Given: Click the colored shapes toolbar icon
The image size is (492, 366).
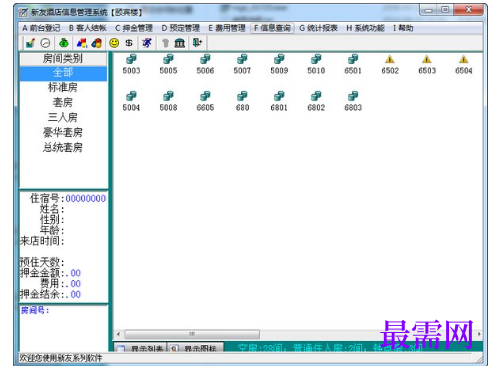Looking at the screenshot, I should coord(82,43).
